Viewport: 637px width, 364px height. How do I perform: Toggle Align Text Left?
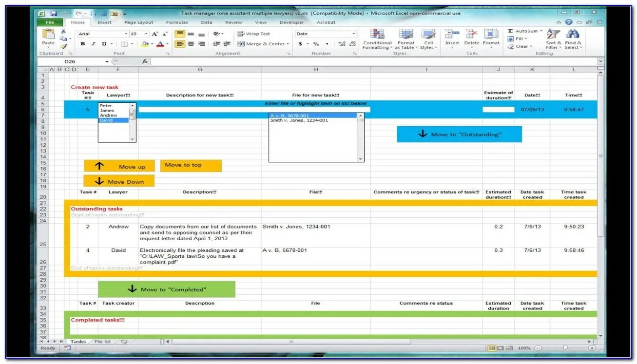tap(180, 44)
